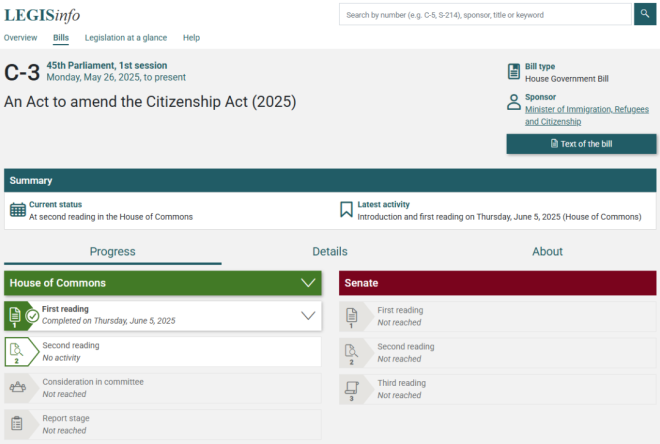The image size is (660, 444).
Task: Open the Text of the bill button
Action: click(x=581, y=144)
